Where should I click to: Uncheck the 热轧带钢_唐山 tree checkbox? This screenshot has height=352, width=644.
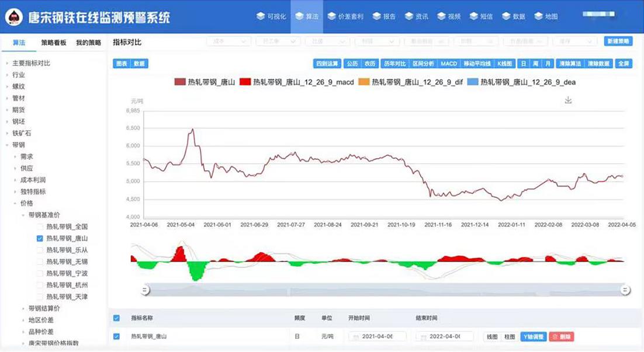pos(40,238)
